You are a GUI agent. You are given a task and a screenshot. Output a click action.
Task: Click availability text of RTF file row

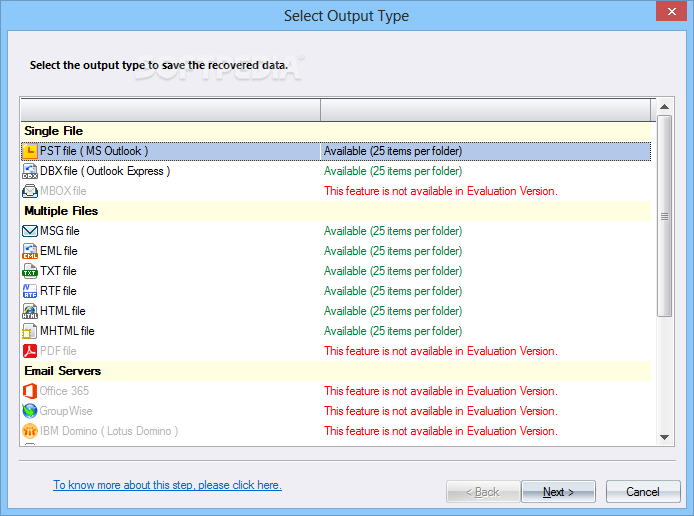(393, 291)
